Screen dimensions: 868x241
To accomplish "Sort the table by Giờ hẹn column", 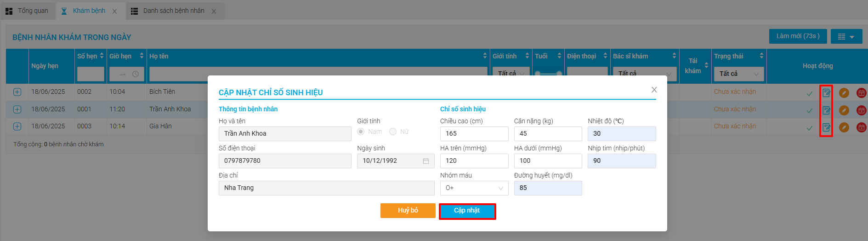I will tap(142, 56).
